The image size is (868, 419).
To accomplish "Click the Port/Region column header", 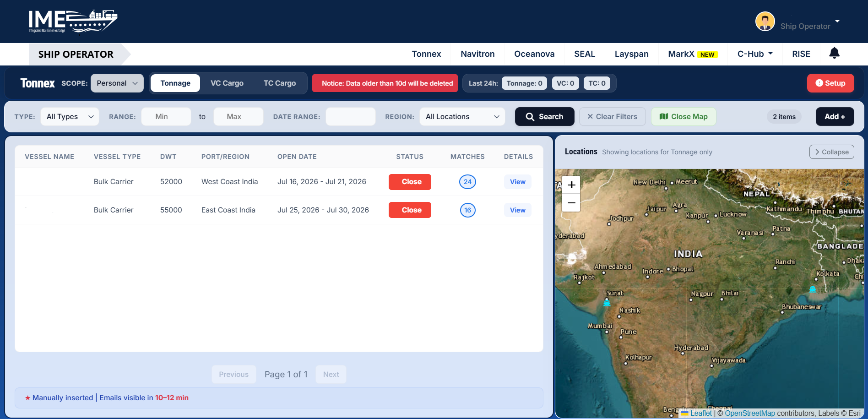I will coord(225,157).
